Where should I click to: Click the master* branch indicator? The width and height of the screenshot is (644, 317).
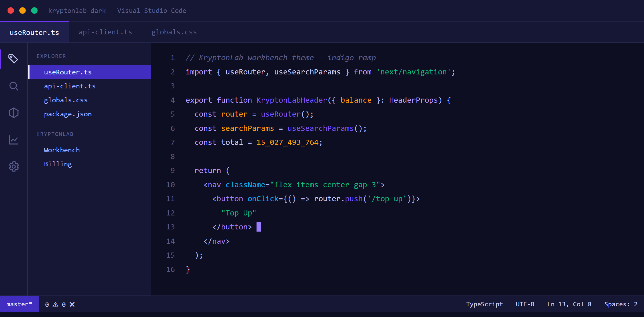coord(19,304)
